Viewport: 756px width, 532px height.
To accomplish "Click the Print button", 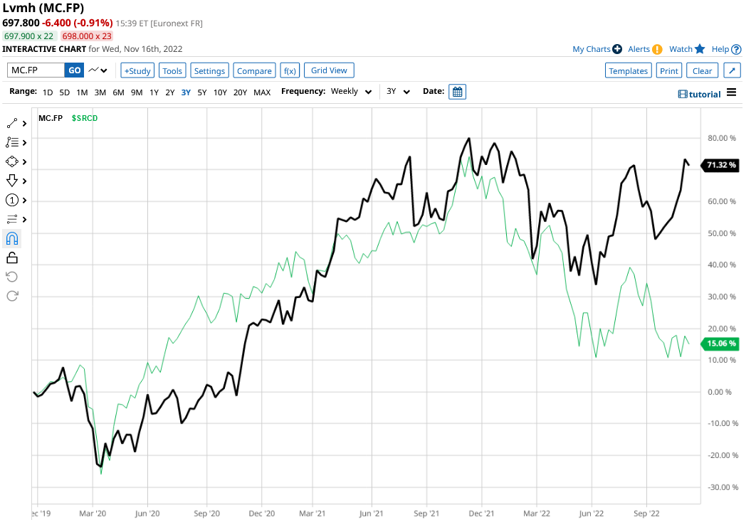I will click(669, 70).
